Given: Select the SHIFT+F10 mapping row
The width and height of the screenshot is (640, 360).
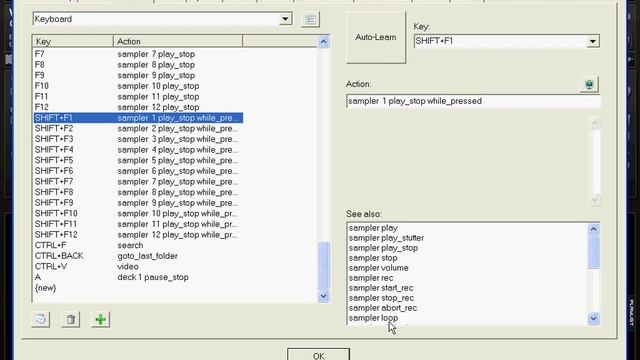Looking at the screenshot, I should coord(138,213).
